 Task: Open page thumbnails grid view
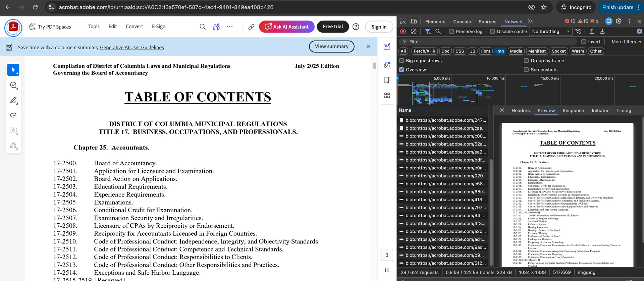[387, 96]
